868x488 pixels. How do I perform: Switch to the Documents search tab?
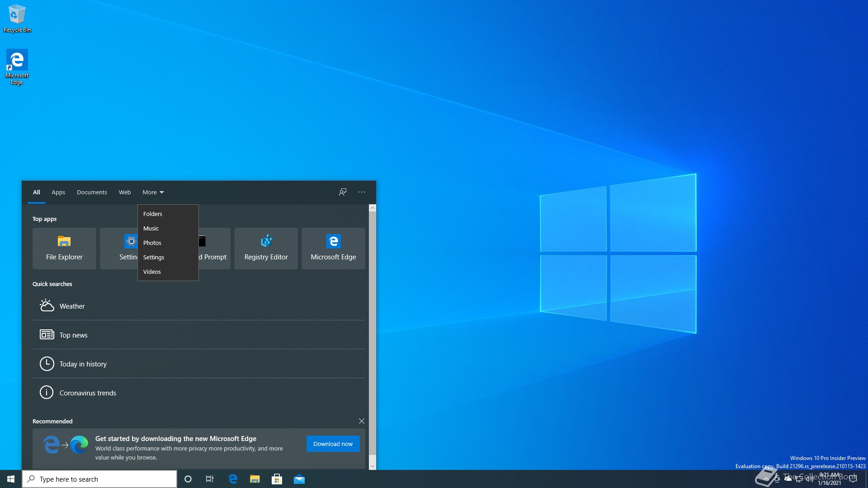pos(92,192)
